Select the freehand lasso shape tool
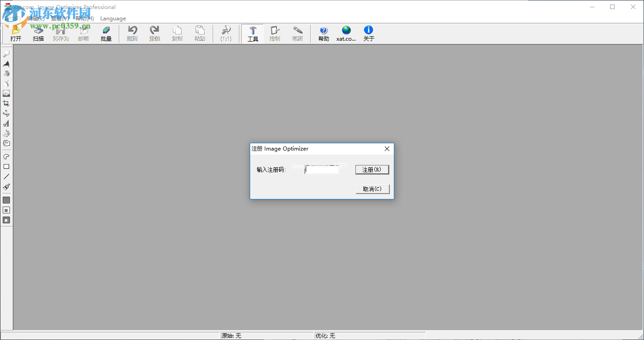 pyautogui.click(x=6, y=157)
